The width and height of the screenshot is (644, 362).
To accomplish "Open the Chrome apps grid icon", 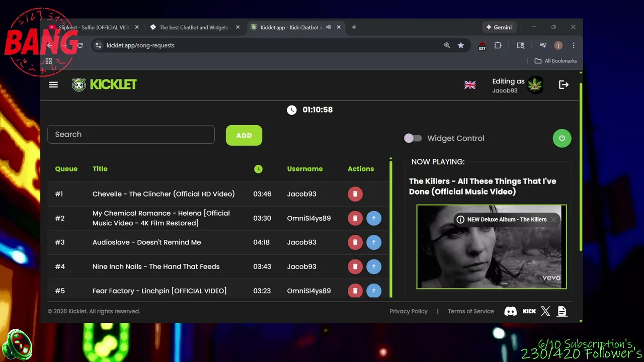I will (49, 61).
